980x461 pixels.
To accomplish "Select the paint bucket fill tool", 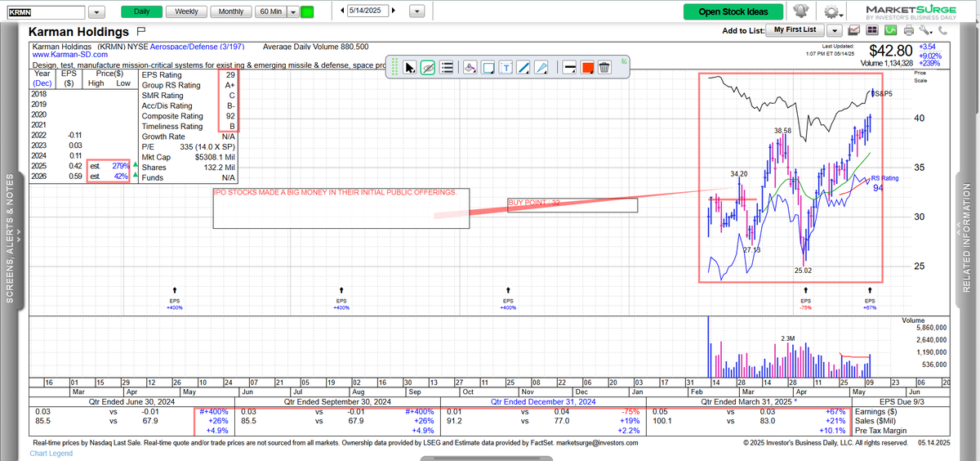I will point(470,68).
